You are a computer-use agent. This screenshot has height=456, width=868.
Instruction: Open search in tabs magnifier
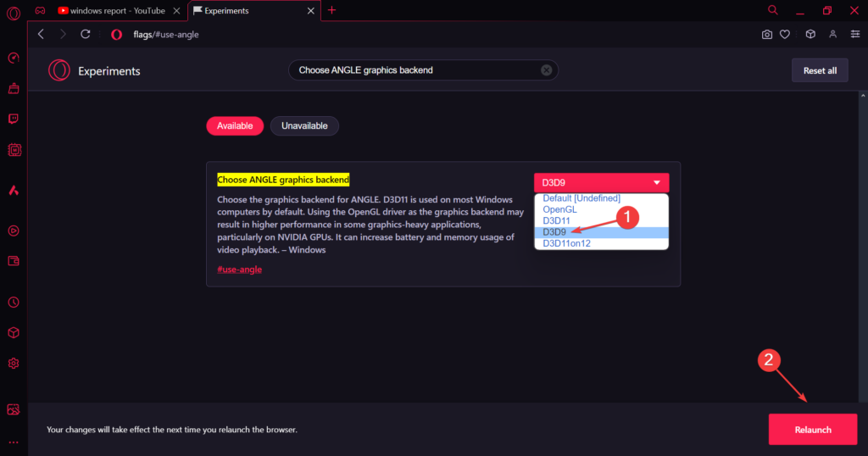click(x=773, y=10)
